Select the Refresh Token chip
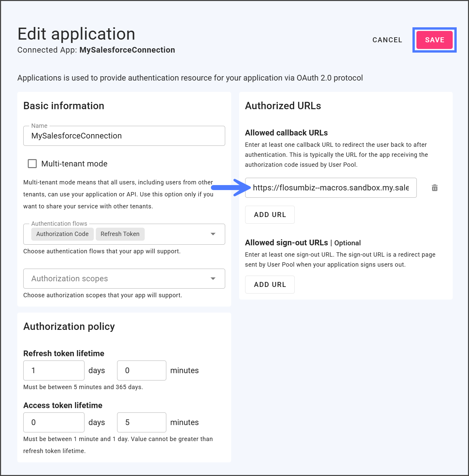Image resolution: width=469 pixels, height=476 pixels. [x=120, y=234]
